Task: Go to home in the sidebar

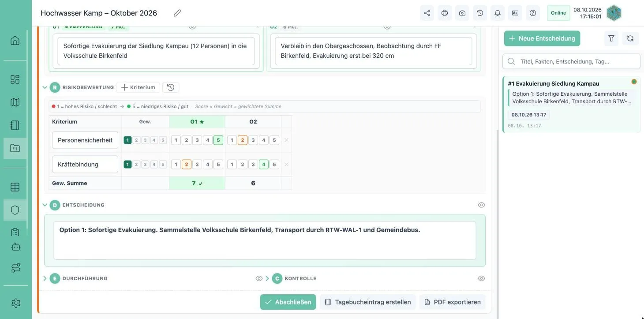Action: (15, 41)
